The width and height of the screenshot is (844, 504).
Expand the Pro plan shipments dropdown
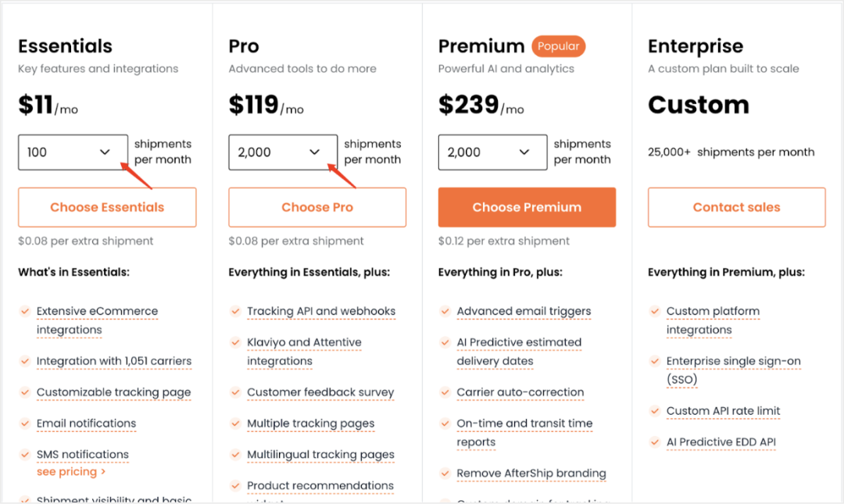tap(283, 152)
